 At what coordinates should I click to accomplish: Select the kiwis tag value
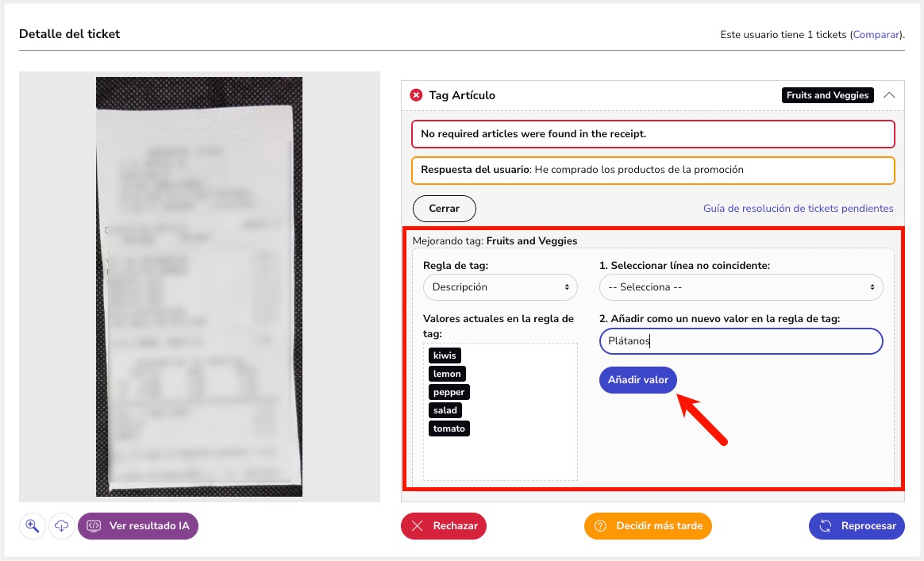[x=445, y=355]
